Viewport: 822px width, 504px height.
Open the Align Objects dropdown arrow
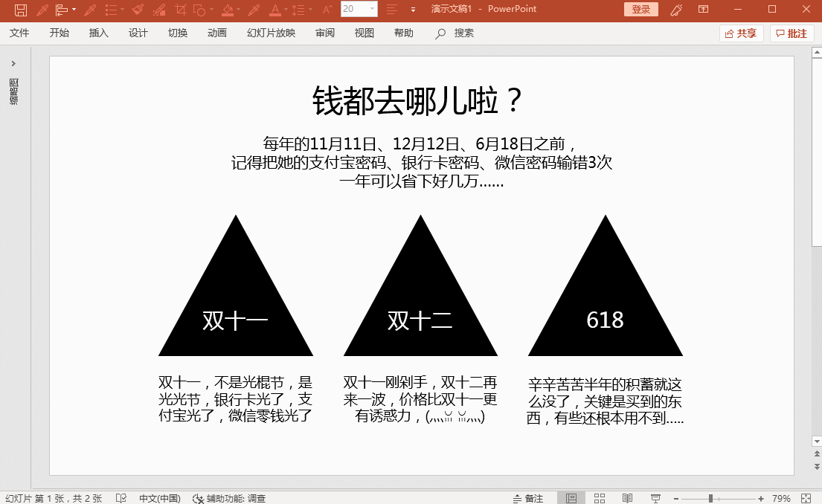[74, 10]
